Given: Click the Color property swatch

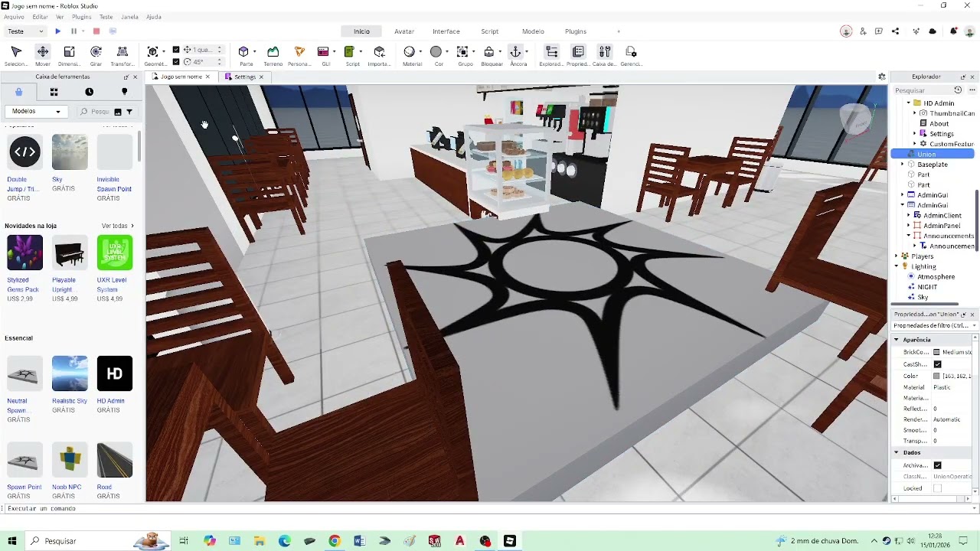Looking at the screenshot, I should click(x=936, y=377).
